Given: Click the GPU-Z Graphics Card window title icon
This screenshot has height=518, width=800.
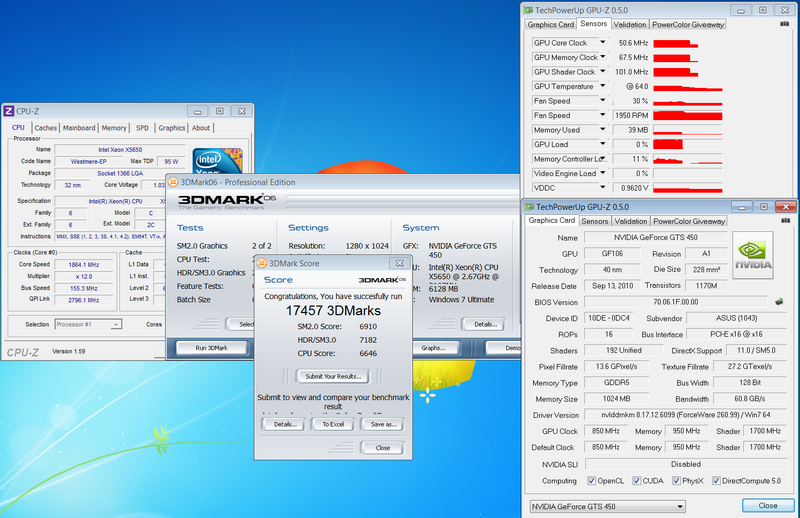Looking at the screenshot, I should pos(530,207).
